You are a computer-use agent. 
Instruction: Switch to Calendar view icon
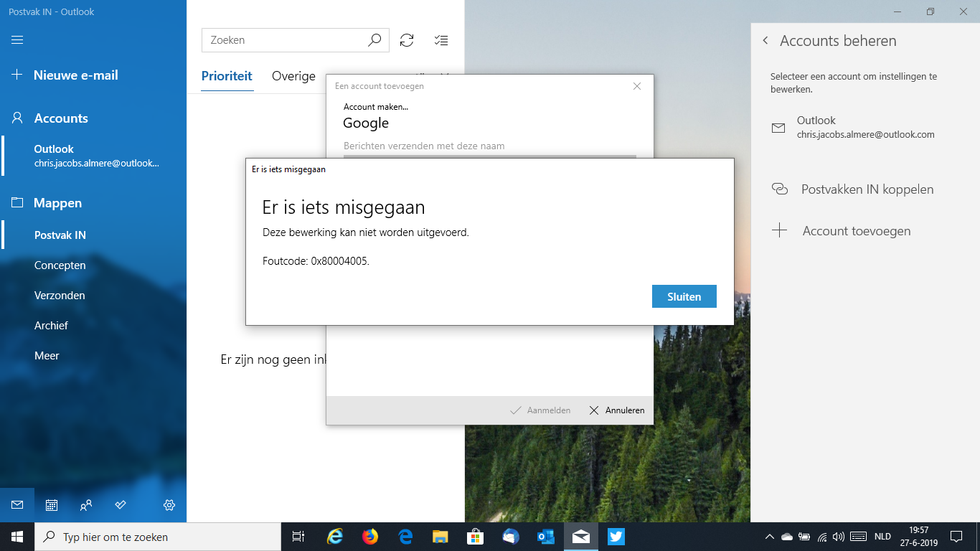(52, 505)
